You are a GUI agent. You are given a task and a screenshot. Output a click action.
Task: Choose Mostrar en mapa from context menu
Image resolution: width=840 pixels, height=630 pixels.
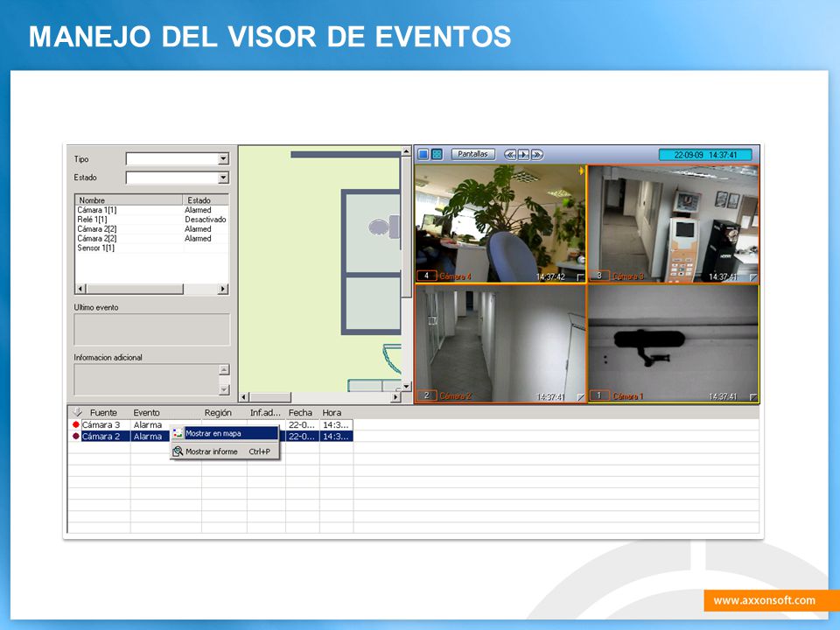pos(225,433)
